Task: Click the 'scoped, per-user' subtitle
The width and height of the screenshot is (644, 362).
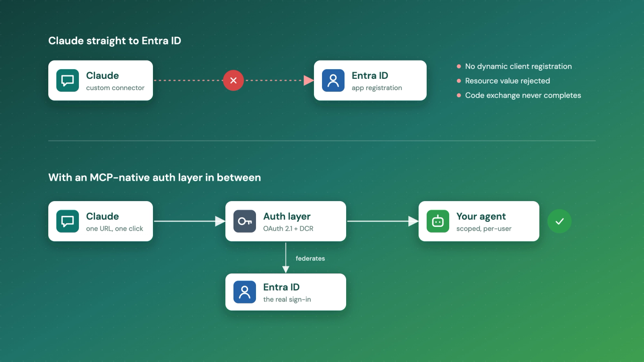Action: coord(484,228)
